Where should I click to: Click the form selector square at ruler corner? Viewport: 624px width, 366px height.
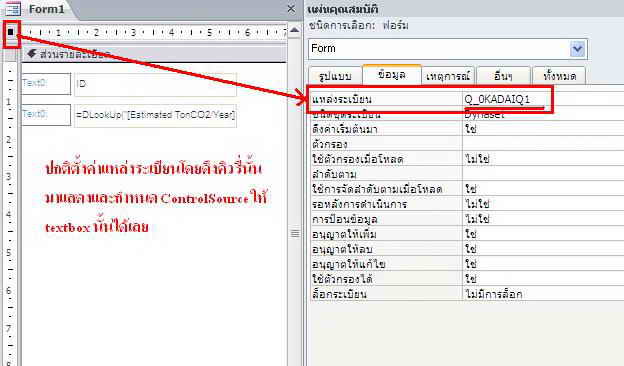pos(11,32)
